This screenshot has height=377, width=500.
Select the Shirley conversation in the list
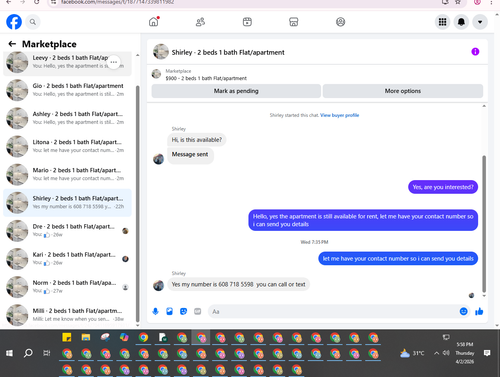tap(67, 202)
